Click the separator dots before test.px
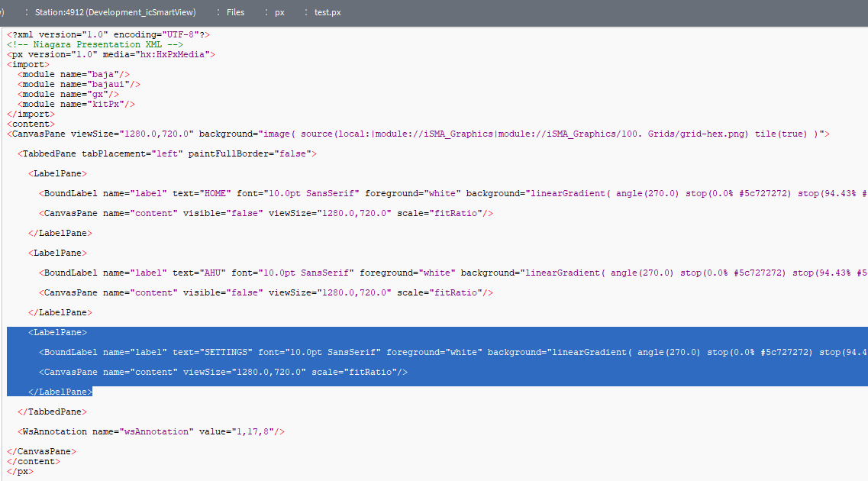Image resolution: width=868 pixels, height=481 pixels. (x=305, y=12)
